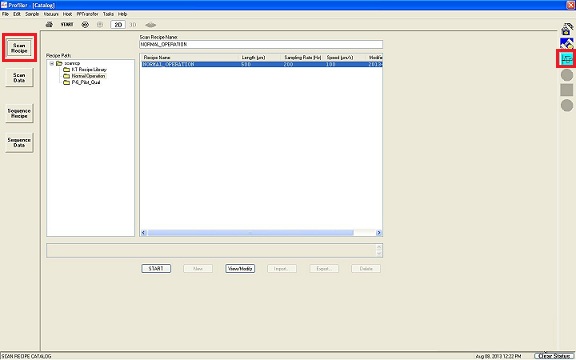The image size is (576, 360).
Task: Click the KT Recipe Library folder icon
Action: [66, 70]
